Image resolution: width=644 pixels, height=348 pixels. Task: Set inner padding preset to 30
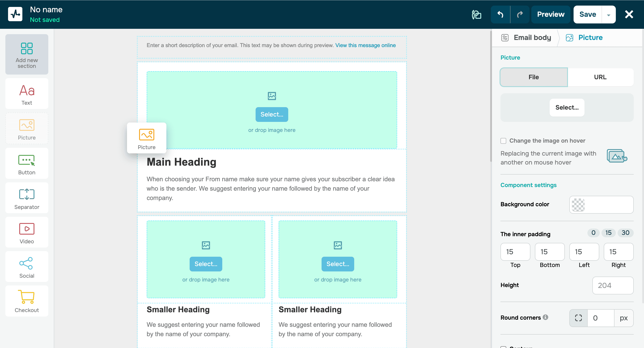point(625,233)
